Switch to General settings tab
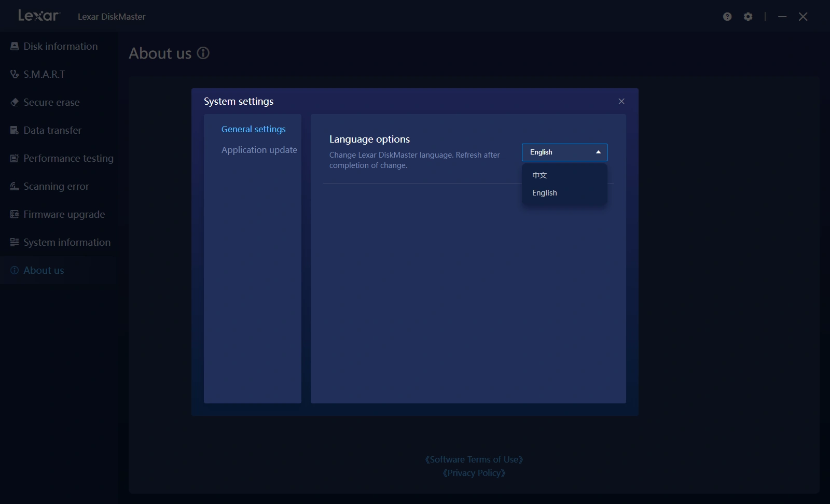Image resolution: width=830 pixels, height=504 pixels. click(x=253, y=129)
